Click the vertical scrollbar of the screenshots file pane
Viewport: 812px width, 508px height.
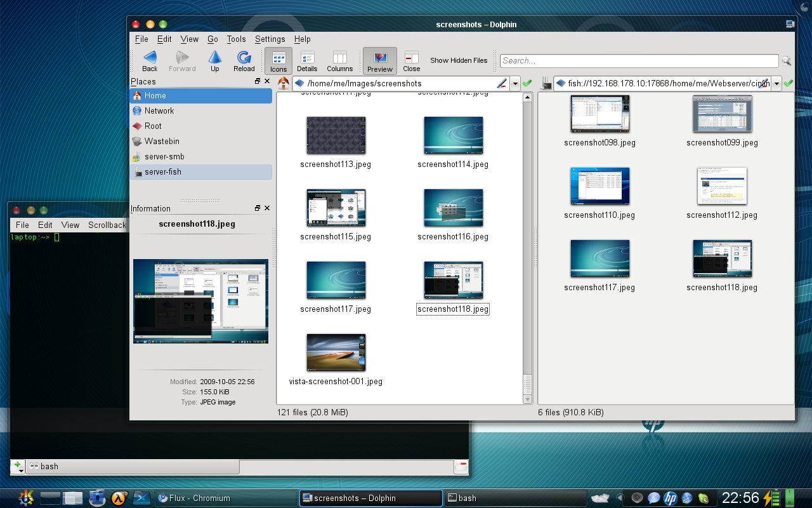(x=527, y=248)
